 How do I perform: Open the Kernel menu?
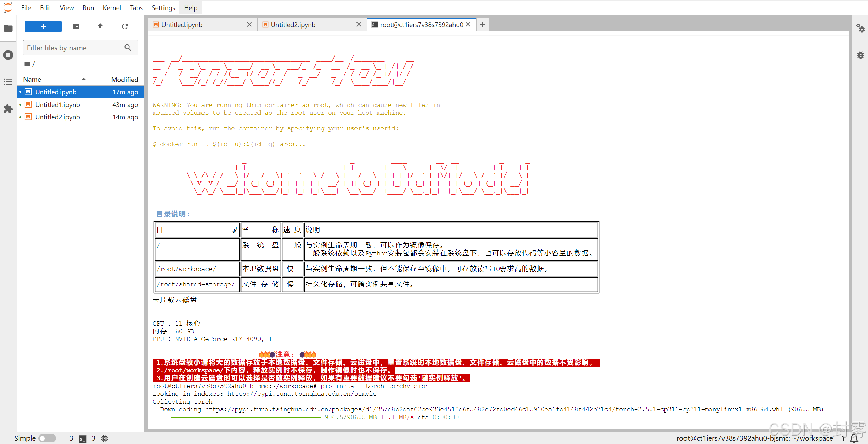112,8
